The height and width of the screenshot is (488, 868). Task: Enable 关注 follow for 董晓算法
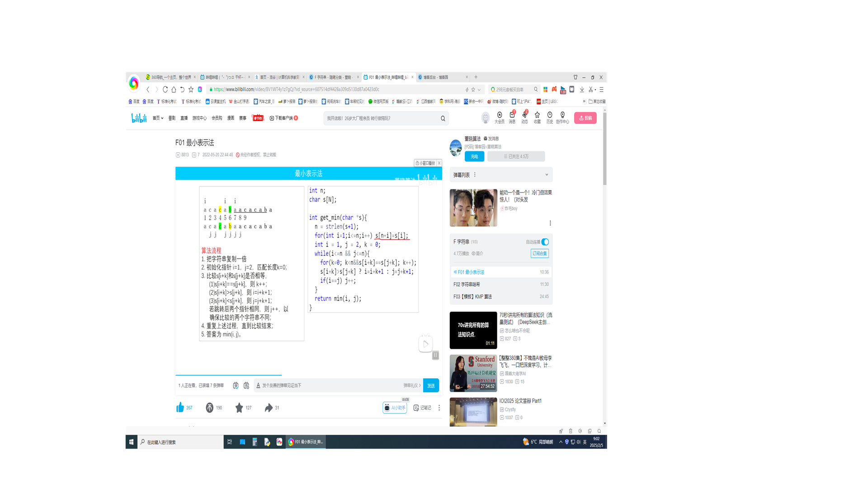coord(516,156)
